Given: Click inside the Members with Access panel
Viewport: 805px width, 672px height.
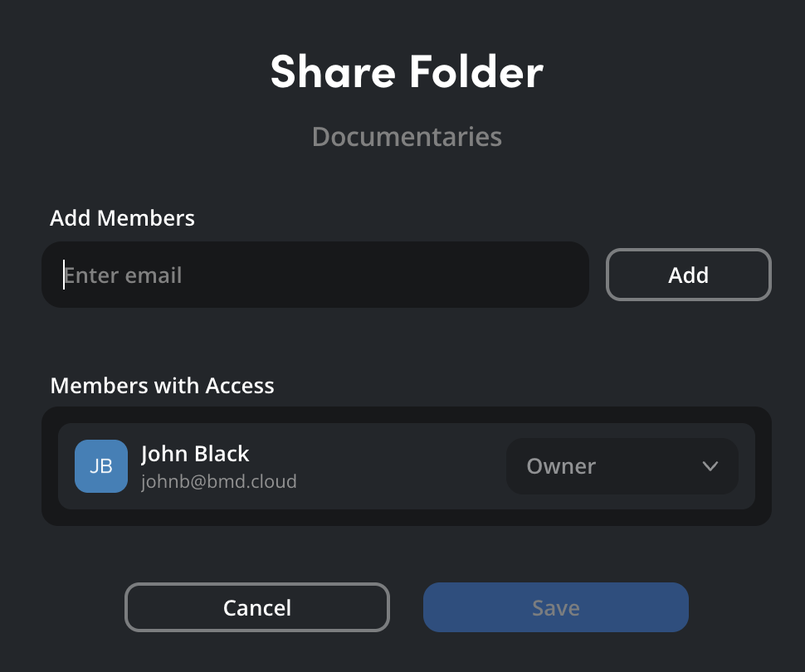Looking at the screenshot, I should click(407, 466).
